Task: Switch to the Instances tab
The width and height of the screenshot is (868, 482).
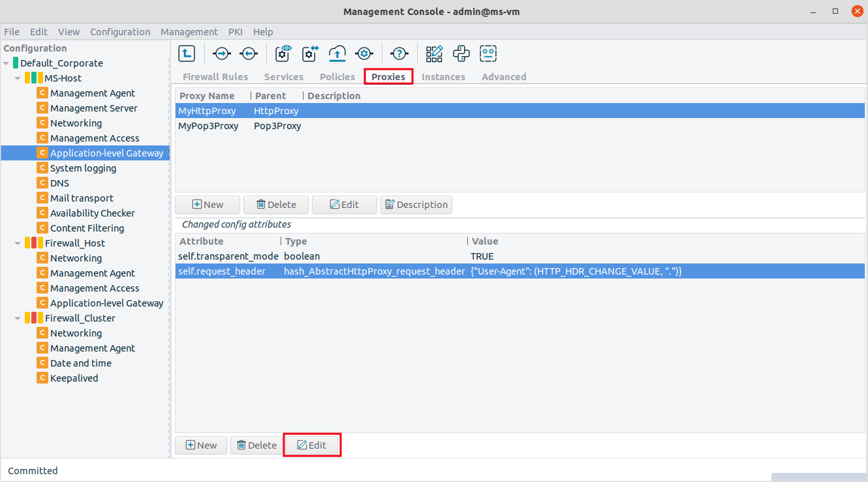Action: [443, 77]
